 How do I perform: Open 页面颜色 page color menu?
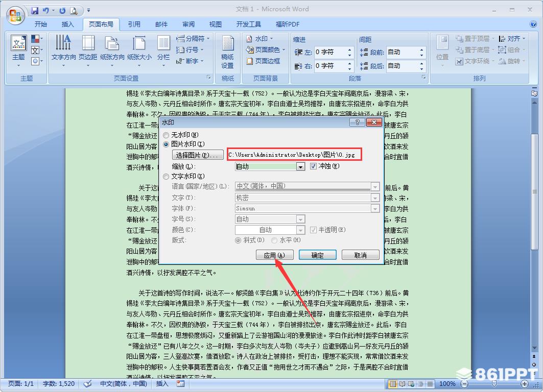[x=266, y=50]
